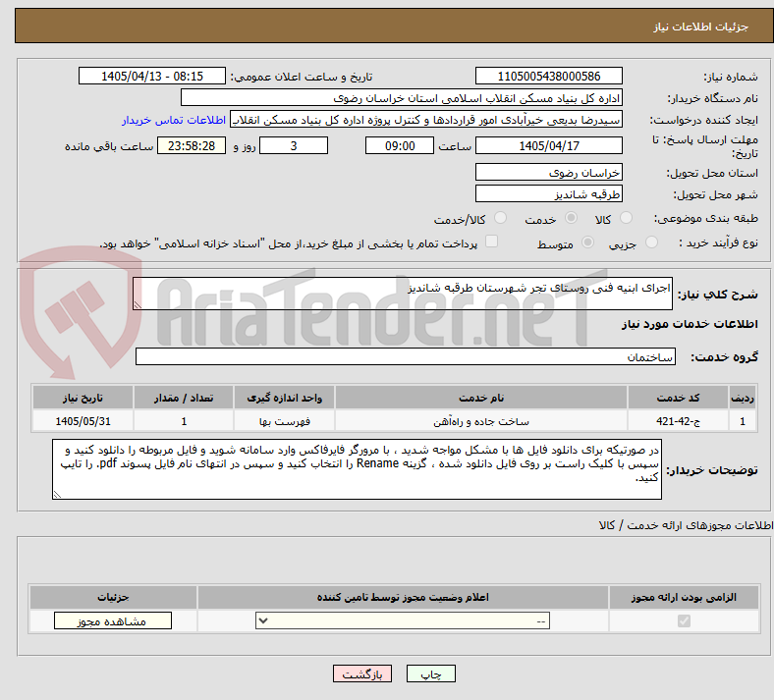Viewport: 774px width, 700px height.
Task: Click the resize handle of description textarea
Action: [138, 305]
